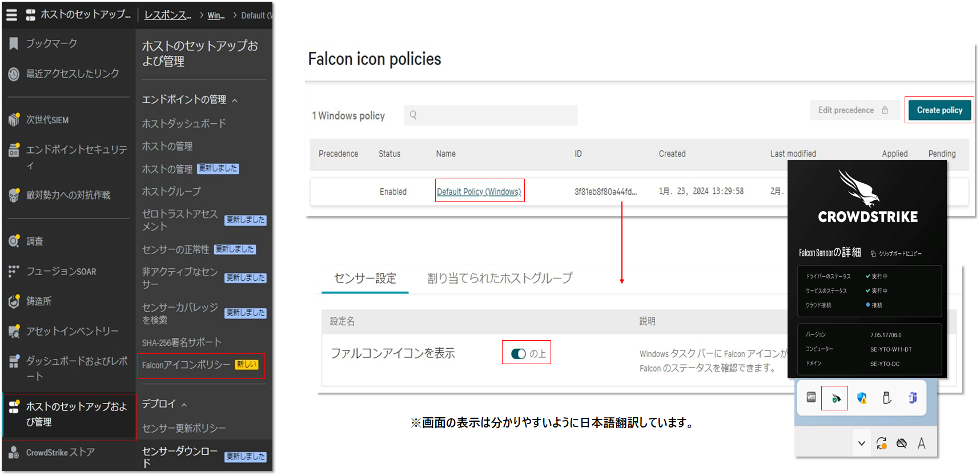
Task: Open ホストの管理 menu item without badge
Action: pos(167,146)
